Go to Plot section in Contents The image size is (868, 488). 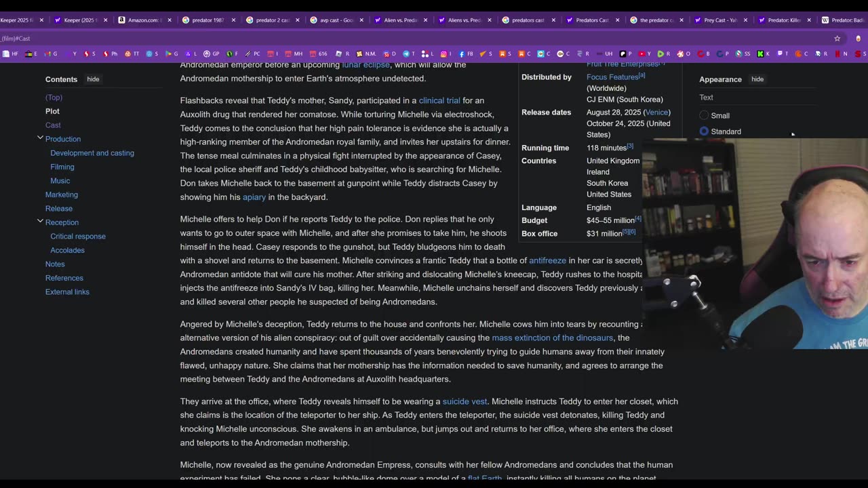click(52, 111)
